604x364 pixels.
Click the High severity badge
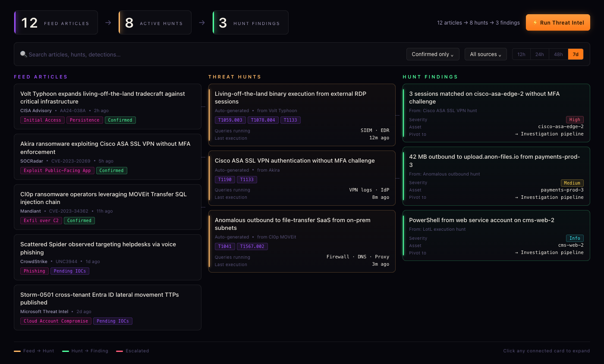coord(575,119)
